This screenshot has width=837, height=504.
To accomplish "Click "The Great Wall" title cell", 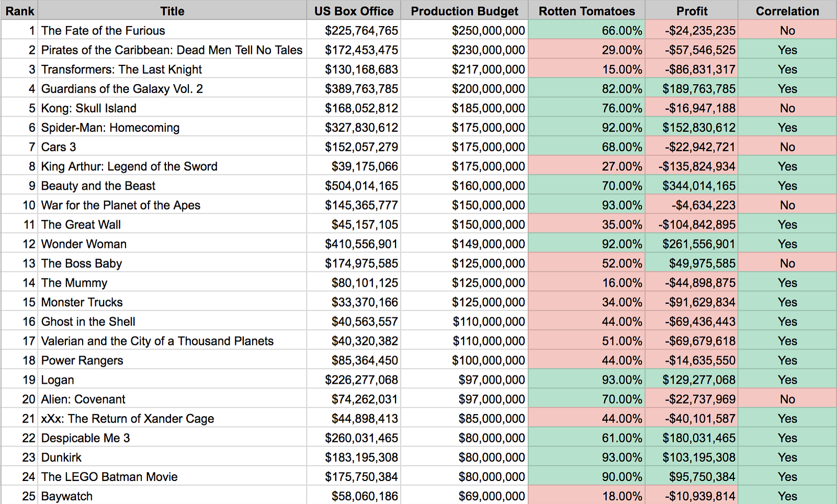I will (x=172, y=224).
